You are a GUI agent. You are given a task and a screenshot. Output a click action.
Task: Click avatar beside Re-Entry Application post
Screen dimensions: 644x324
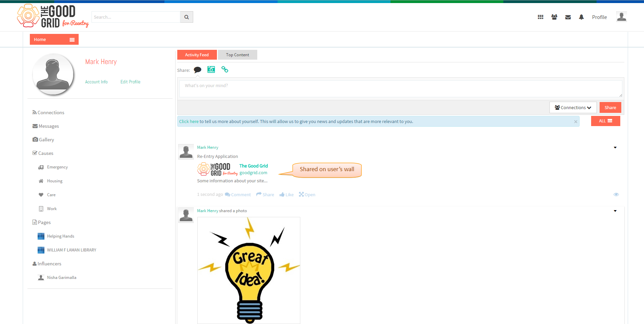(x=186, y=151)
